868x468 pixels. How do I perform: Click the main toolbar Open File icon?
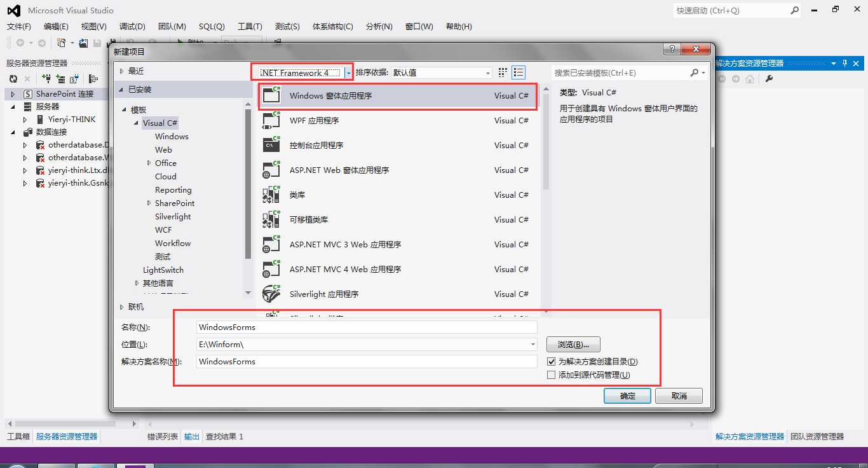(83, 43)
